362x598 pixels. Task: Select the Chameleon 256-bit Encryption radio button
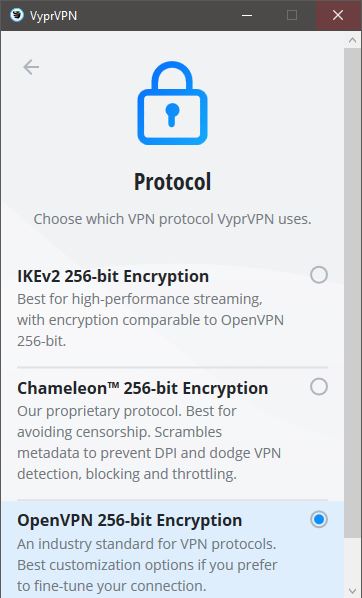coord(319,387)
